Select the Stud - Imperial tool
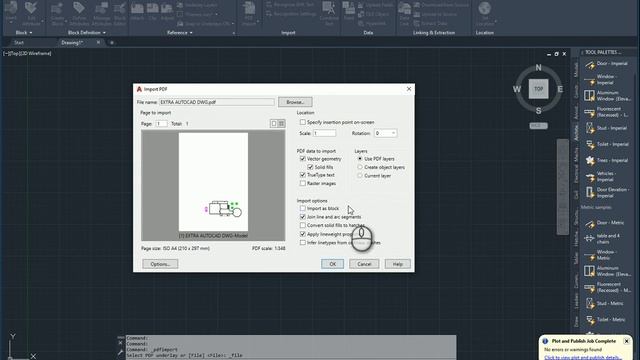The image size is (640, 360). point(607,128)
